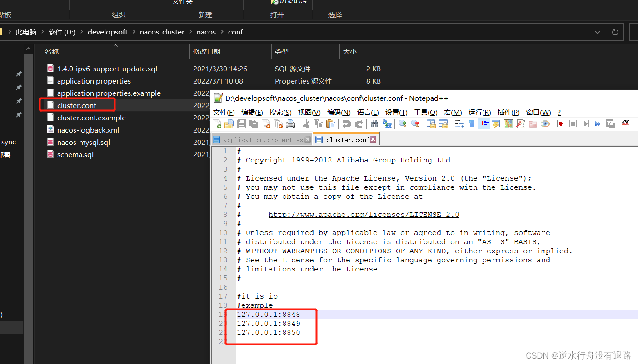The height and width of the screenshot is (364, 638).
Task: Click the Copy toolbar icon
Action: coord(319,123)
